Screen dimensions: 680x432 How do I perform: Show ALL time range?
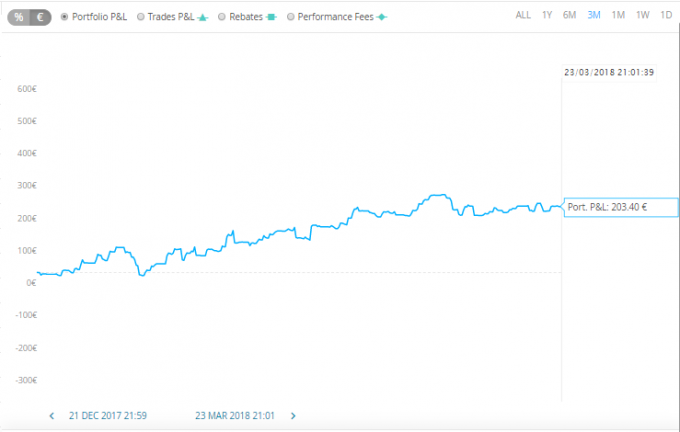coord(523,15)
